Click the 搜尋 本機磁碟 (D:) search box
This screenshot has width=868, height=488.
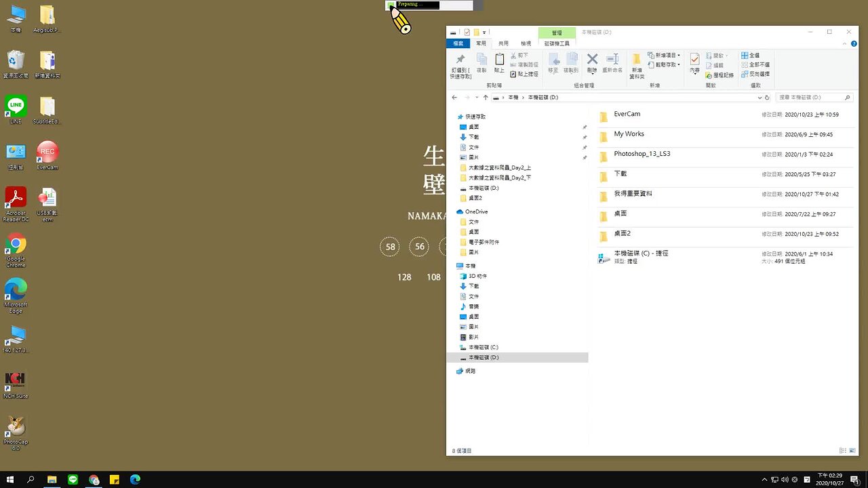814,98
